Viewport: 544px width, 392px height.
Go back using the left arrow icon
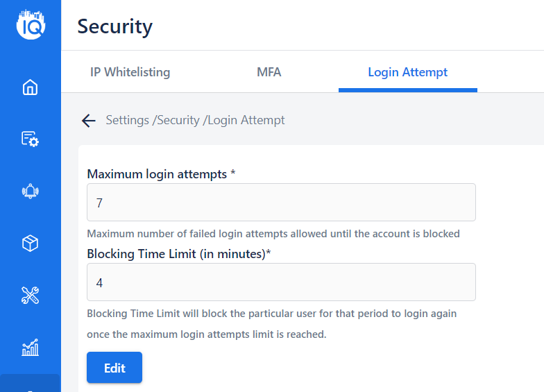pyautogui.click(x=89, y=121)
